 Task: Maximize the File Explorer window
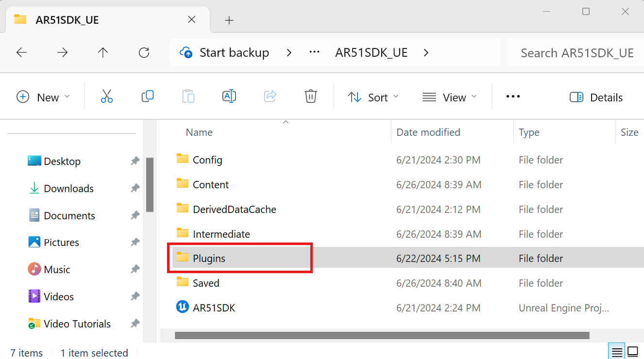point(586,11)
